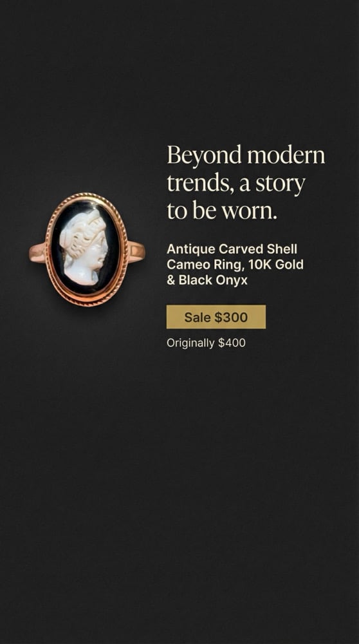The image size is (359, 644).
Task: Click the rope bezel bottom edge
Action: point(87,302)
